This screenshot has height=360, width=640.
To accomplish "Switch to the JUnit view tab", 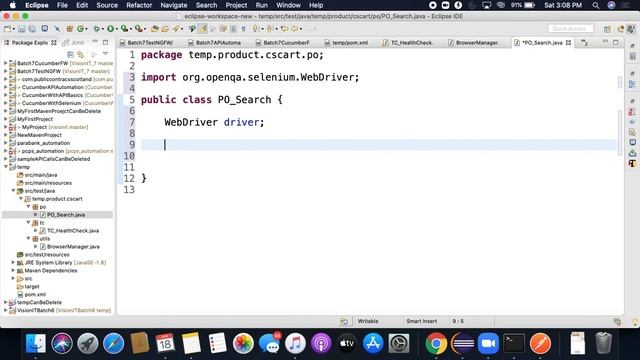I will [x=73, y=42].
